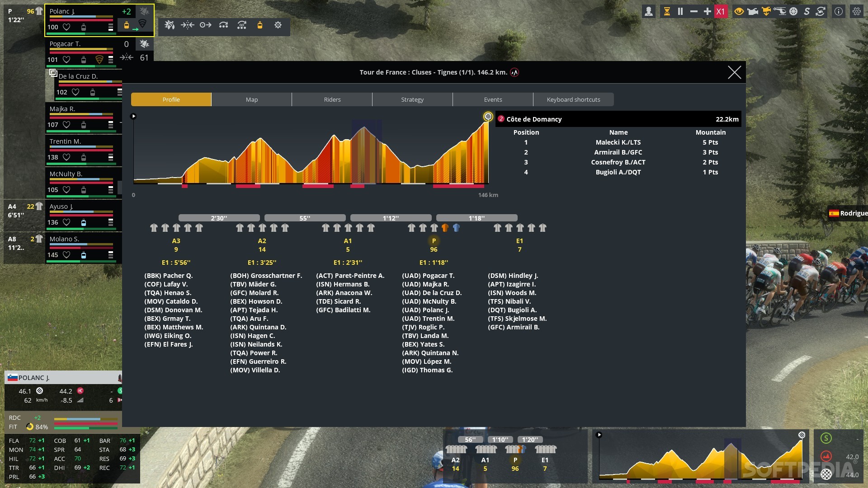Pause the race simulation
Viewport: 868px width, 488px height.
tap(680, 12)
